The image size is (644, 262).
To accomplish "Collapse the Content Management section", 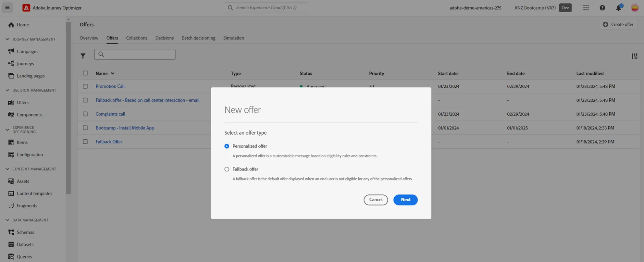I will (x=7, y=169).
